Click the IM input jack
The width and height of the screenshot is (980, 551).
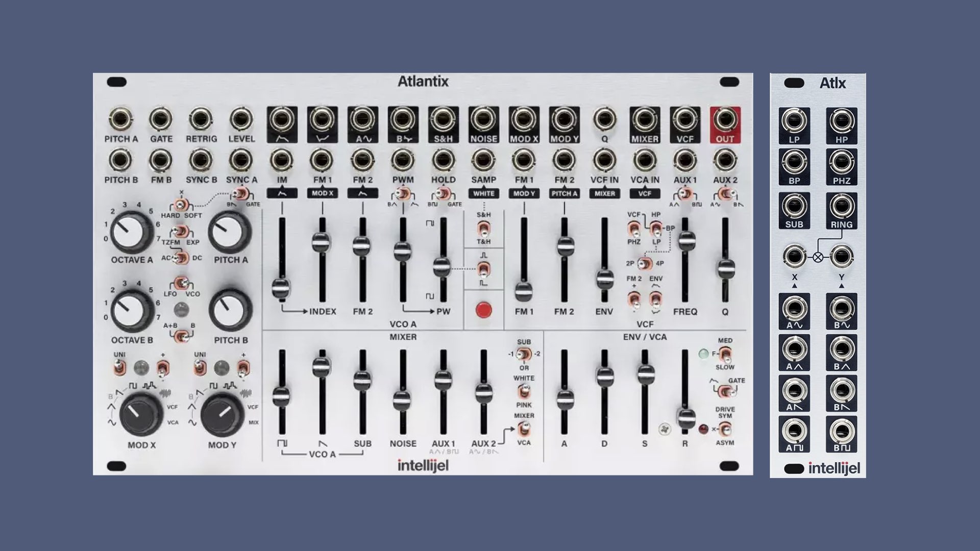tap(282, 161)
